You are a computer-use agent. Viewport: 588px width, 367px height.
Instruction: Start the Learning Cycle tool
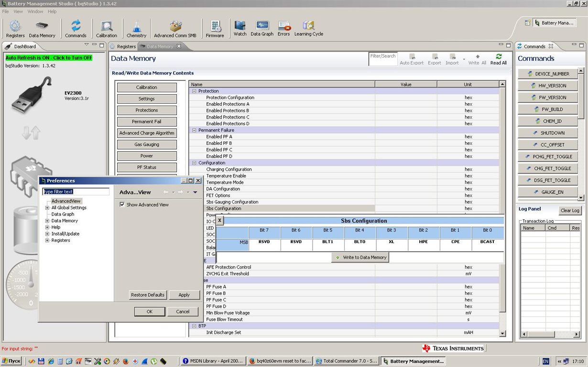point(308,28)
